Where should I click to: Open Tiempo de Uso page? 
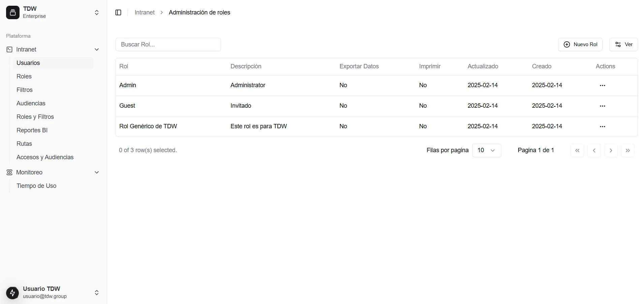pos(53,186)
